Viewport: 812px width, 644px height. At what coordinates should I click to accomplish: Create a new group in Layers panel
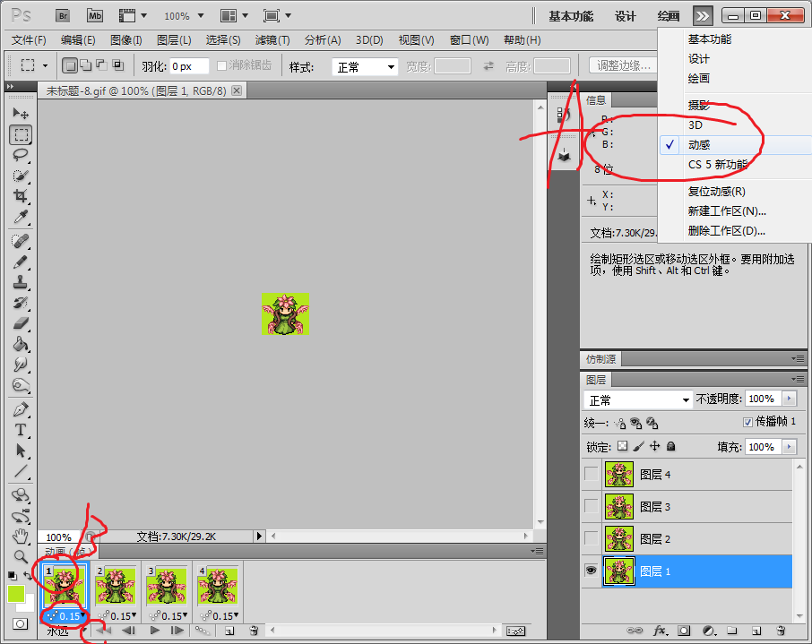pyautogui.click(x=731, y=631)
